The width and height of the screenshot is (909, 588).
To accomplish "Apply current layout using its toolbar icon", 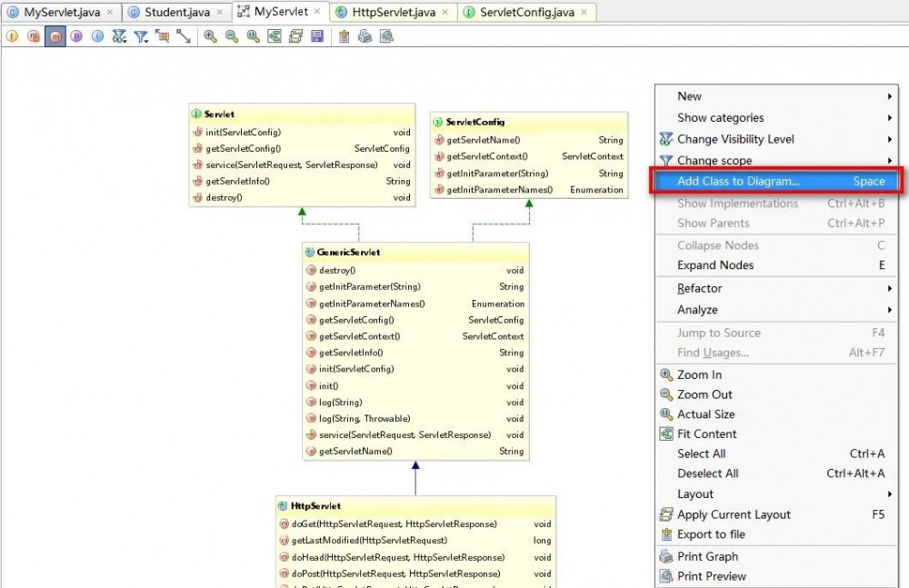I will click(x=295, y=36).
